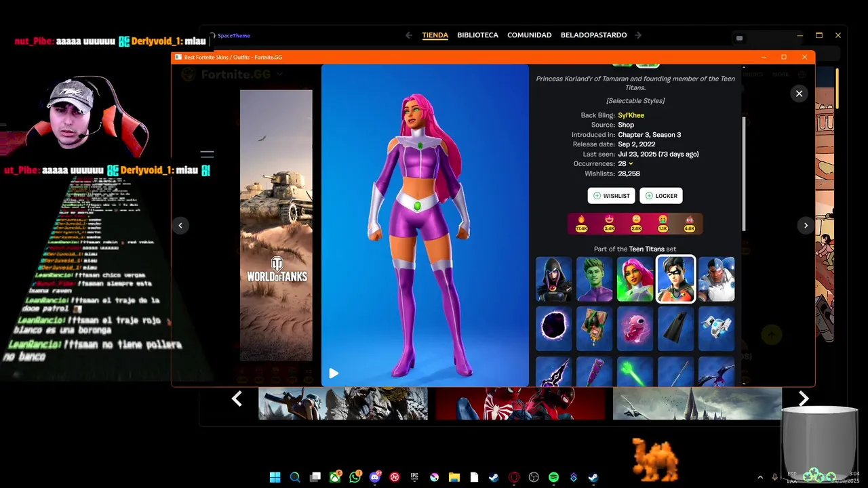Open the pink Syl'Khee creature thumbnail
This screenshot has width=868, height=488.
pyautogui.click(x=635, y=329)
